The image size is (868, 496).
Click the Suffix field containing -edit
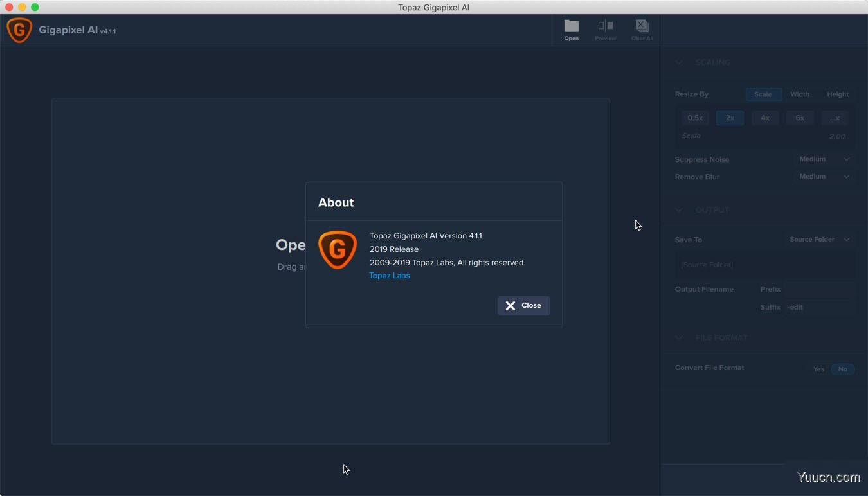[820, 307]
